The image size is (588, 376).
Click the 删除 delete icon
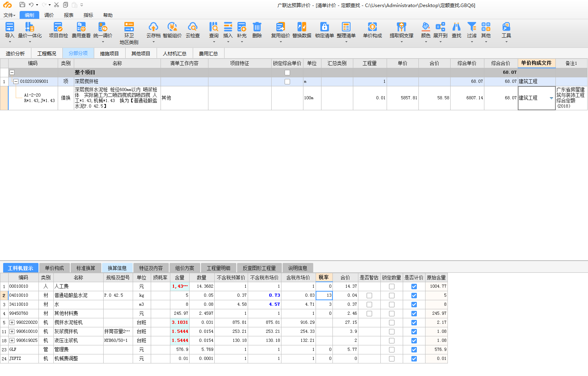(257, 27)
